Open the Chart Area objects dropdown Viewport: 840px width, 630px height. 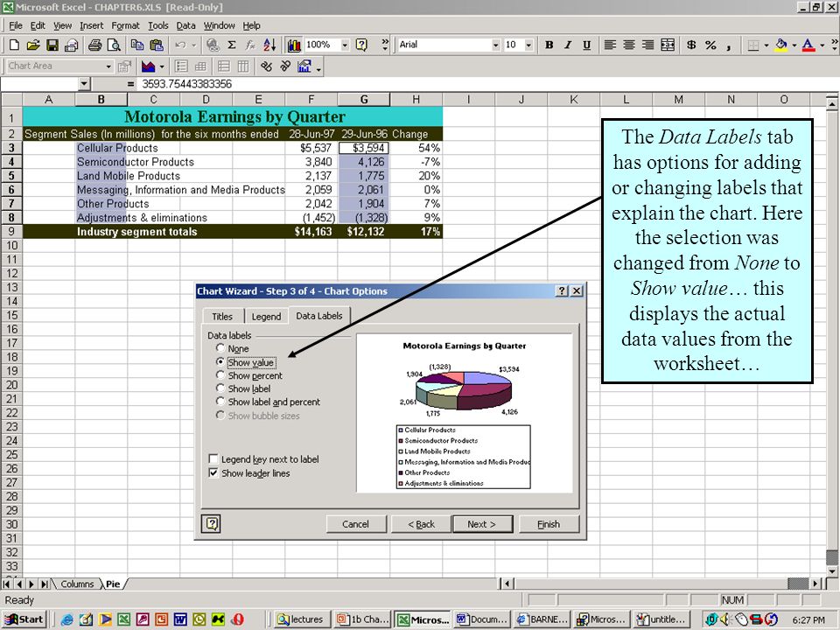[108, 66]
